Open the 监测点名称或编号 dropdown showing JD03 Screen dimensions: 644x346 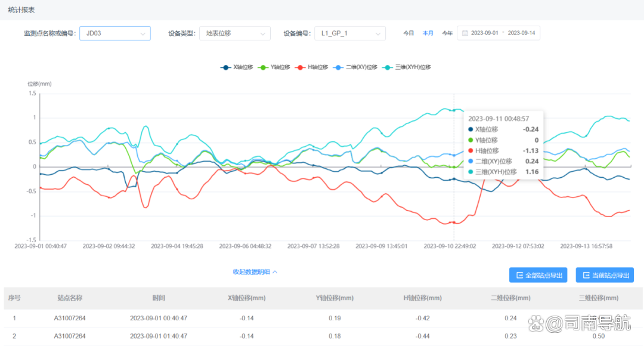(x=114, y=33)
